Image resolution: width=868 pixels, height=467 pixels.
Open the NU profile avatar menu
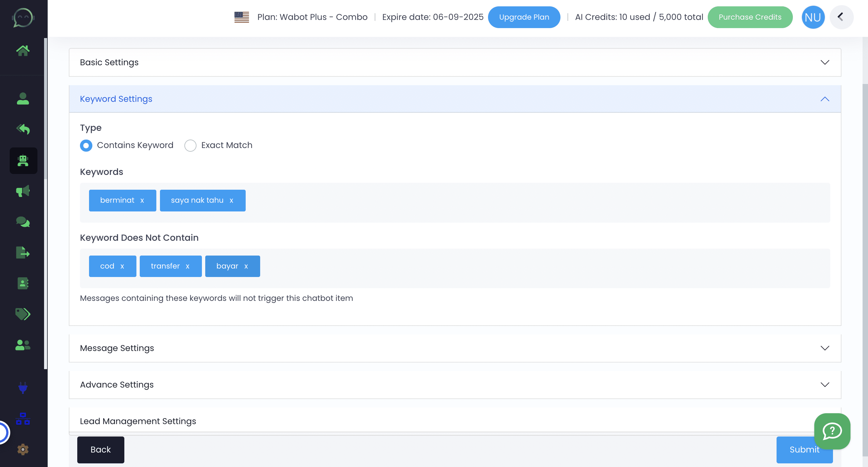(813, 17)
